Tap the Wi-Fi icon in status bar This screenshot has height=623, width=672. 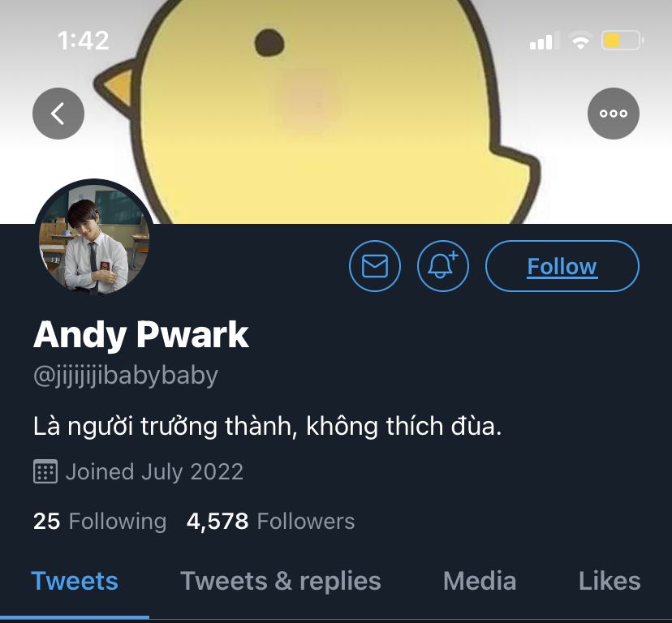[x=581, y=41]
